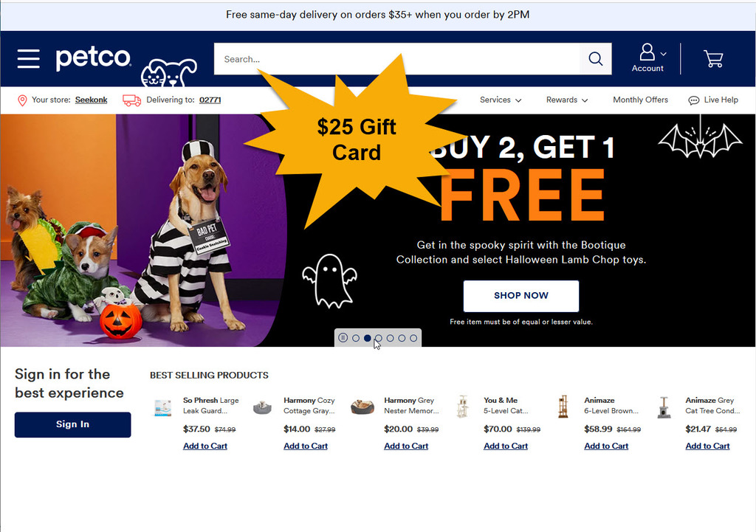Click the Seekonk store link
Screen dimensions: 756x532
91,100
